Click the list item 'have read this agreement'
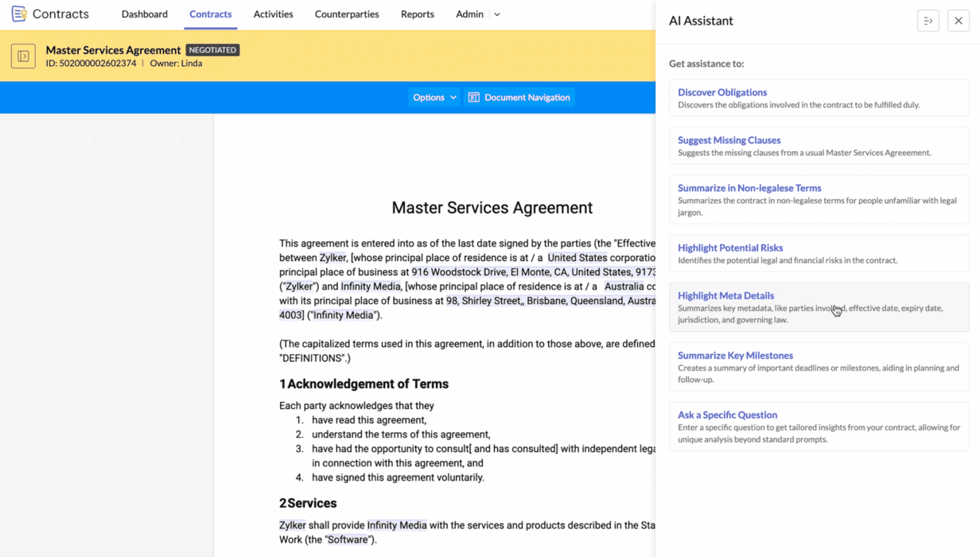The width and height of the screenshot is (980, 557). tap(369, 420)
